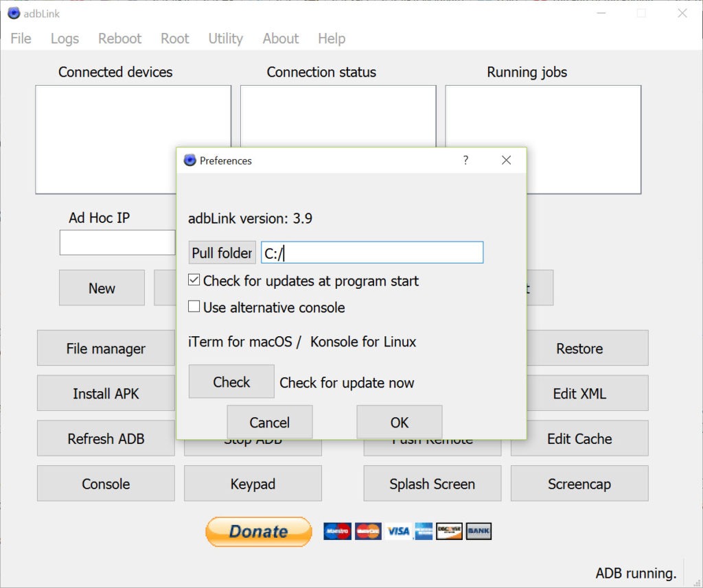Screen dimensions: 703x588
Task: Click the 'Check for update now' label
Action: [347, 383]
